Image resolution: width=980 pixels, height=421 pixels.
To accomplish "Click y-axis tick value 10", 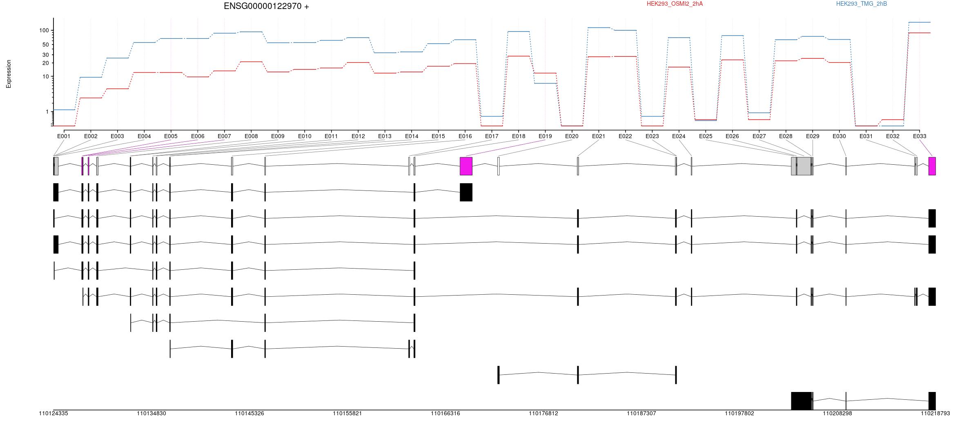I will 45,77.
